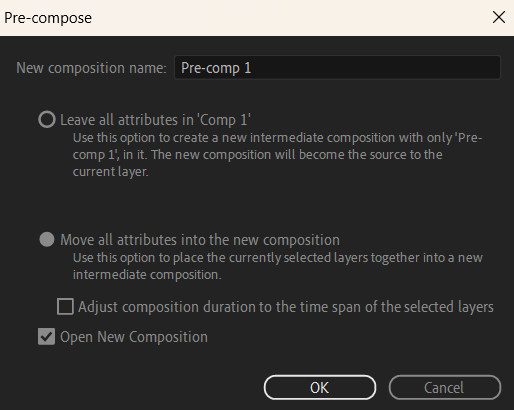Click the 'Leave all attributes in Comp 1' label text

(x=155, y=120)
